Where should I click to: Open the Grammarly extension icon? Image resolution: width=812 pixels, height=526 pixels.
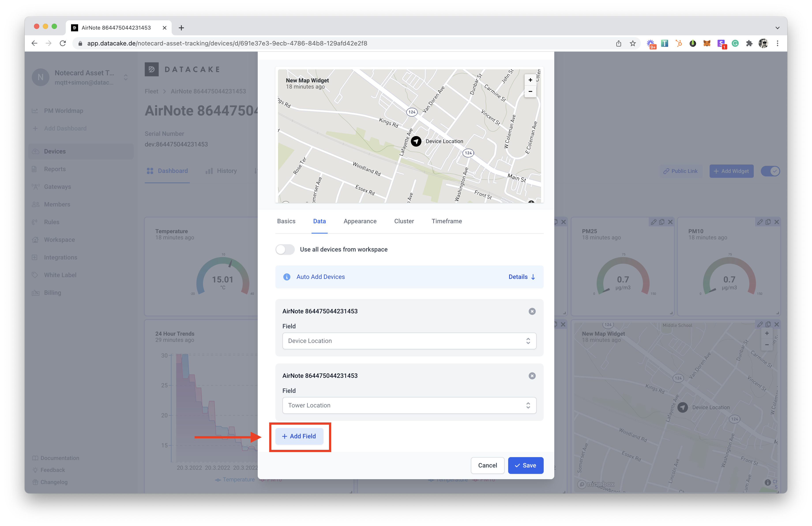[x=735, y=43]
